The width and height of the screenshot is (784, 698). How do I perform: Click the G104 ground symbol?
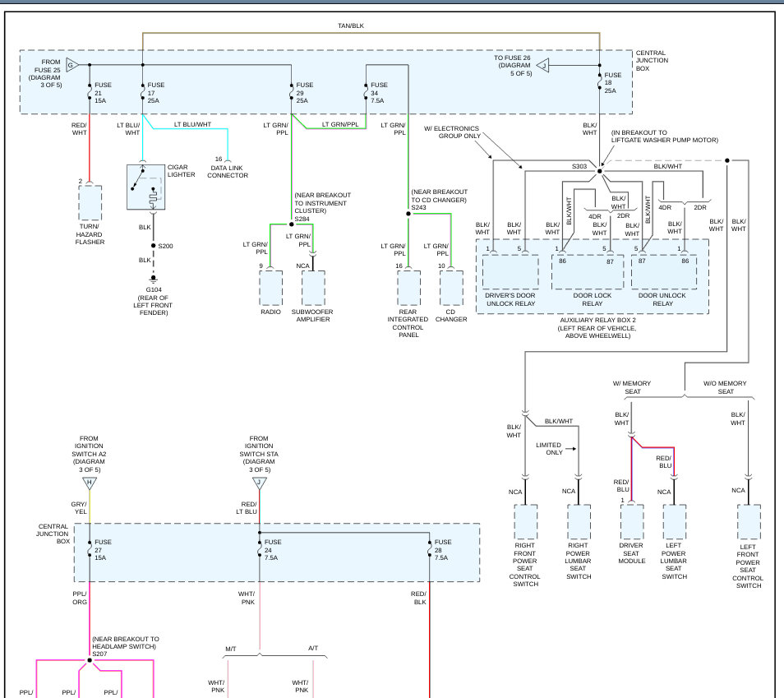(x=153, y=280)
